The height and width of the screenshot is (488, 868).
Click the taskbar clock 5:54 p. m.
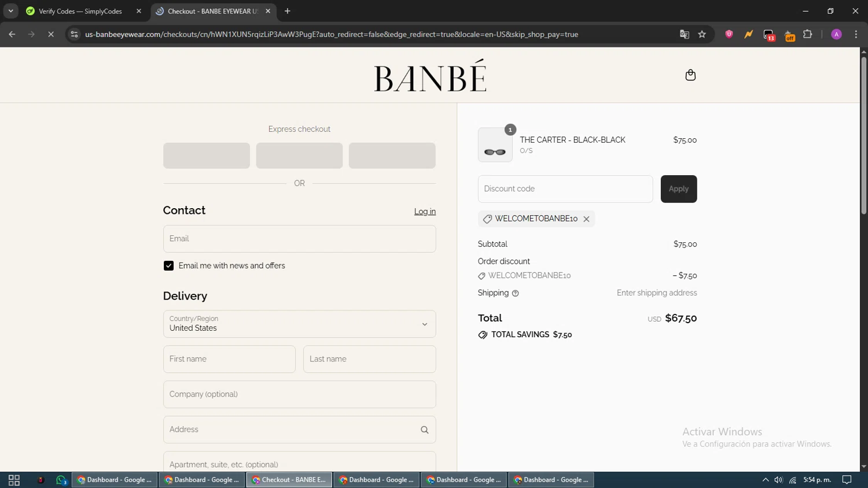tap(817, 480)
